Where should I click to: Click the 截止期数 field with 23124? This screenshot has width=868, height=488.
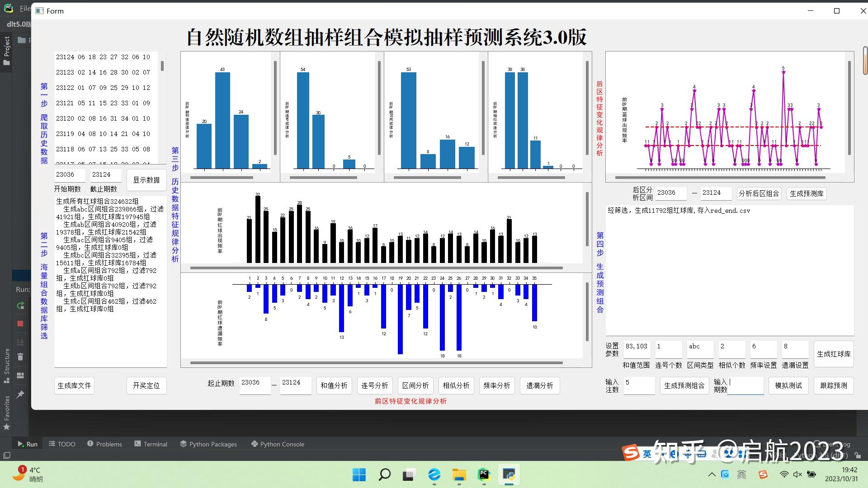pyautogui.click(x=106, y=175)
